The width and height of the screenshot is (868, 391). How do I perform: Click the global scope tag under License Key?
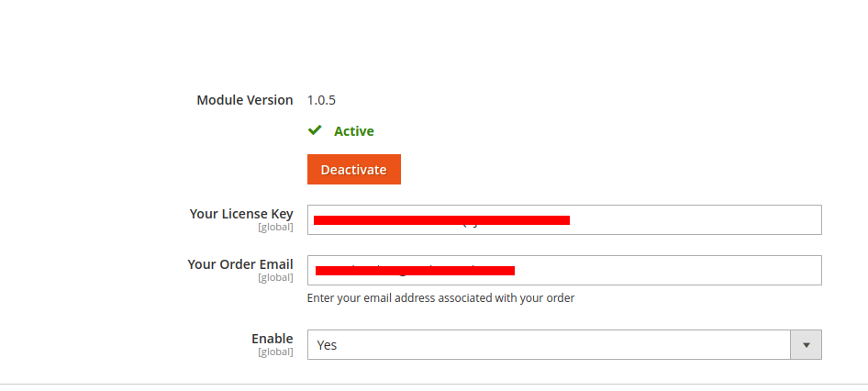pos(275,227)
